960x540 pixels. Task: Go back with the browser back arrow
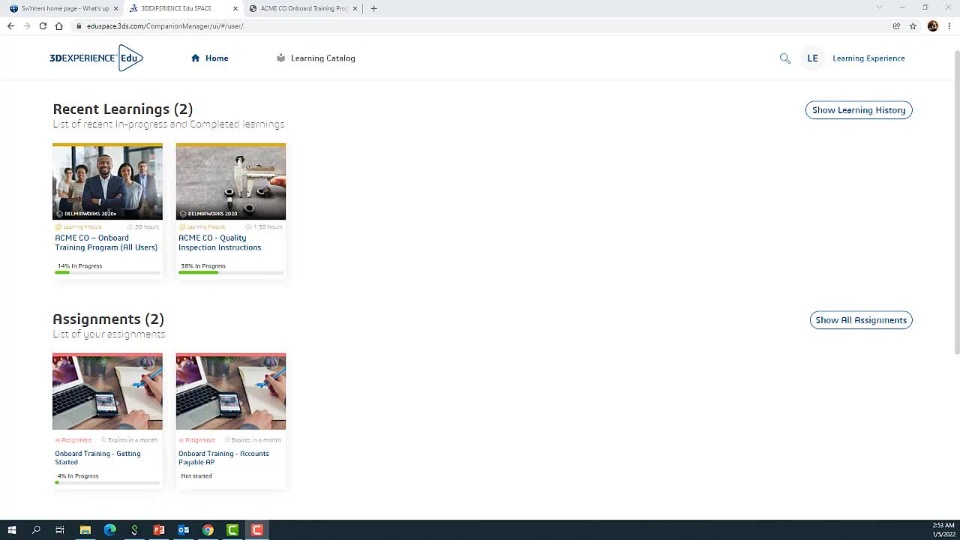11,26
